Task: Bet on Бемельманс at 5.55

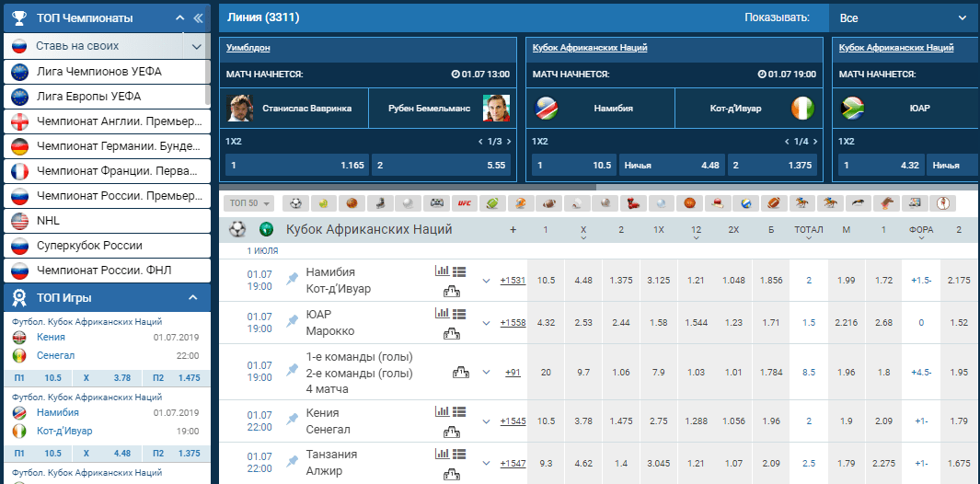Action: click(442, 165)
